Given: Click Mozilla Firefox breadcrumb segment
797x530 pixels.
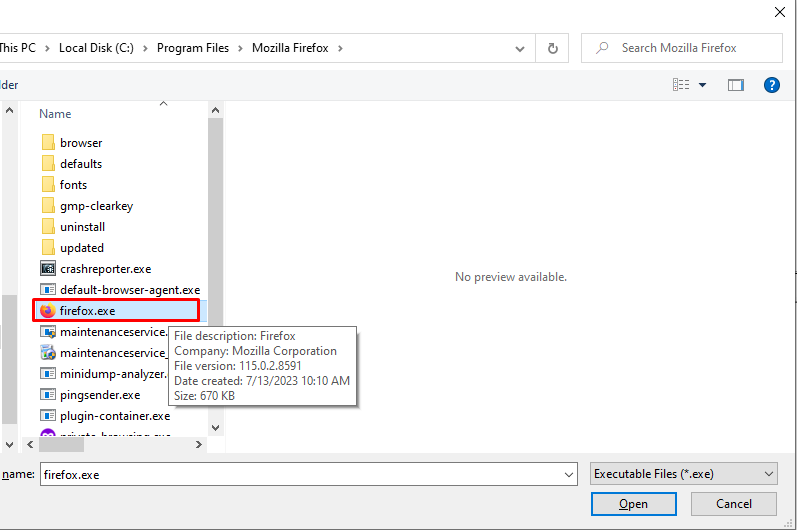Looking at the screenshot, I should (290, 48).
